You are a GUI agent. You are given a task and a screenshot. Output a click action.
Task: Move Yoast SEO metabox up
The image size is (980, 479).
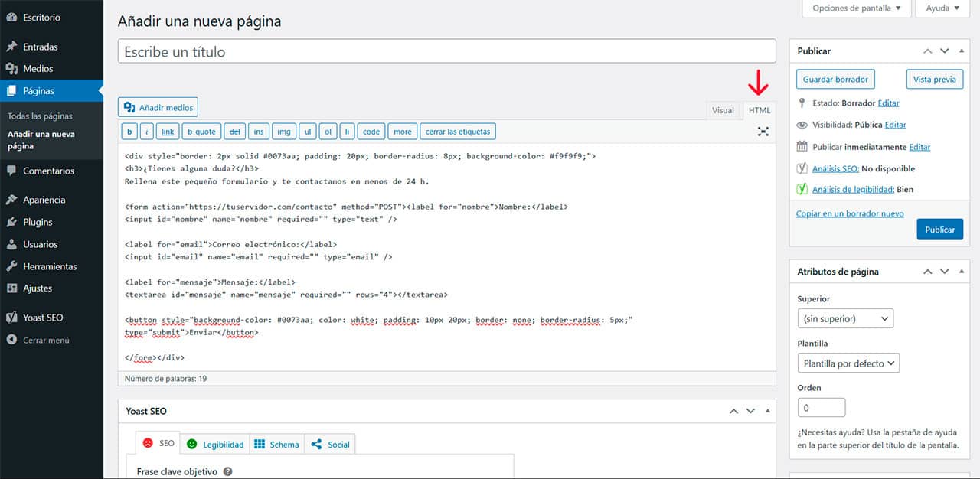pyautogui.click(x=733, y=411)
